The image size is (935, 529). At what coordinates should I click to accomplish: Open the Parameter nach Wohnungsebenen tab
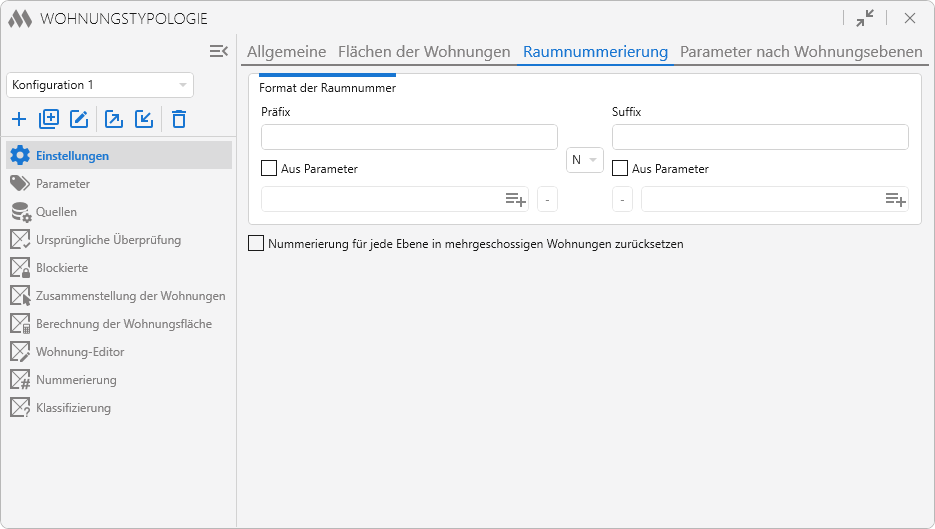click(801, 52)
